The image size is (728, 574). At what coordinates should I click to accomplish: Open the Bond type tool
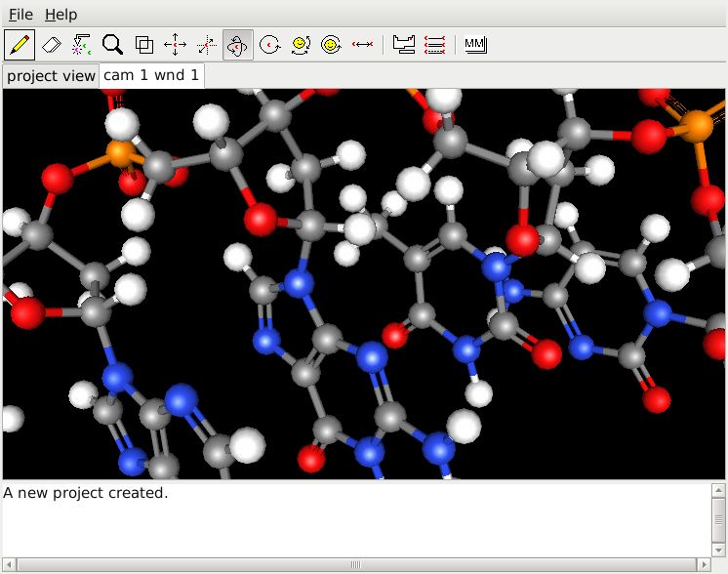[x=434, y=45]
